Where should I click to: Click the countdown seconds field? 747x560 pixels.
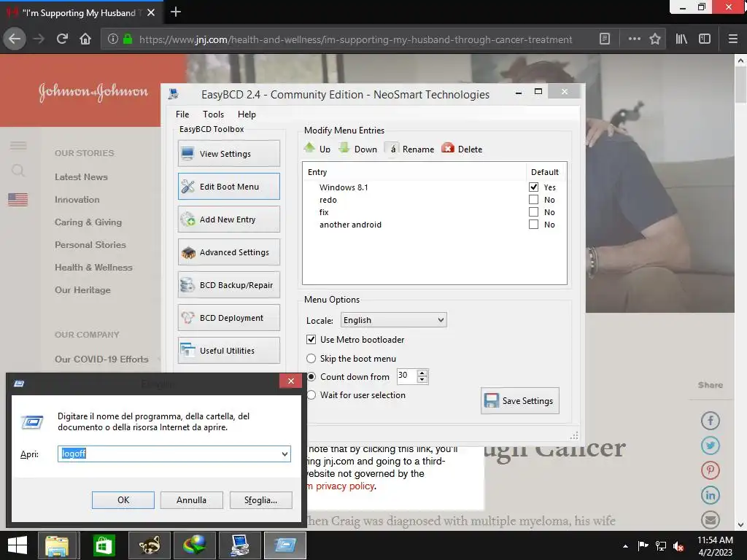tap(407, 376)
